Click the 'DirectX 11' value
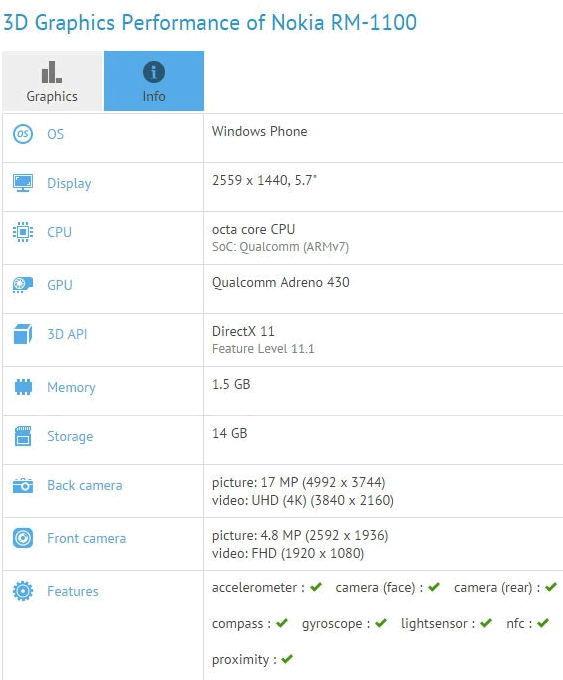The image size is (563, 680). click(x=243, y=331)
